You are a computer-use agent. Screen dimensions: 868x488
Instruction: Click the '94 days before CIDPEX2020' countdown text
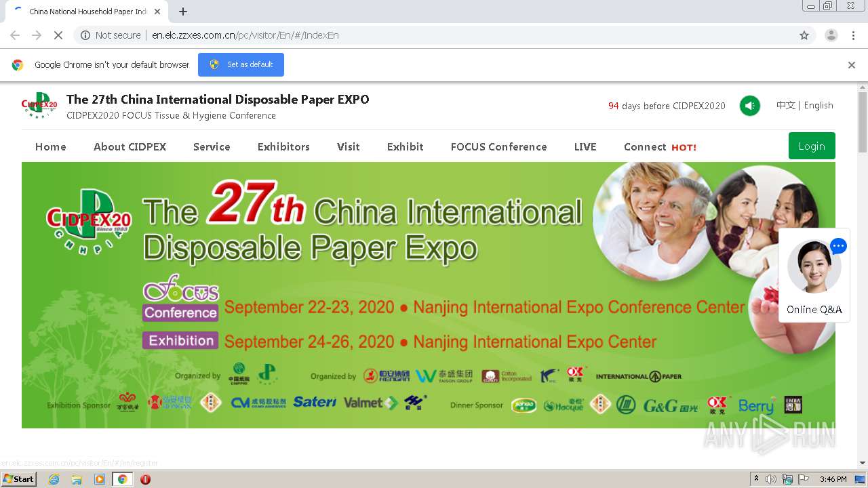[667, 106]
